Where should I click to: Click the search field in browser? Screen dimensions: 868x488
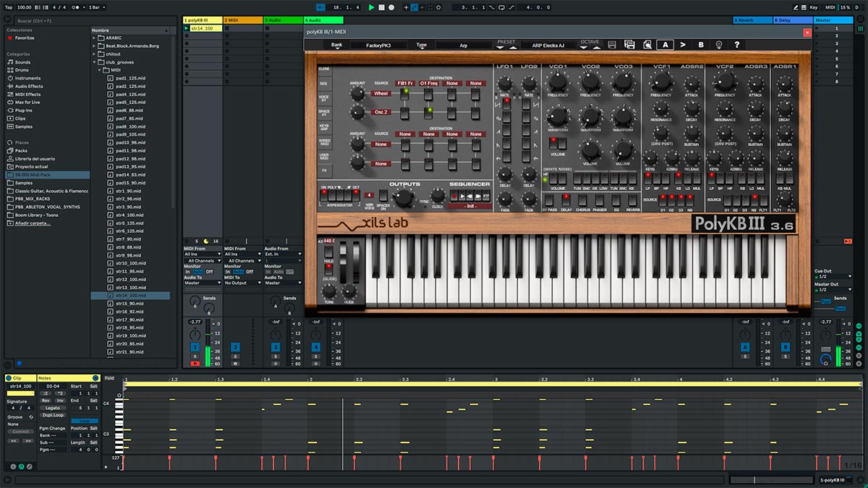click(94, 21)
